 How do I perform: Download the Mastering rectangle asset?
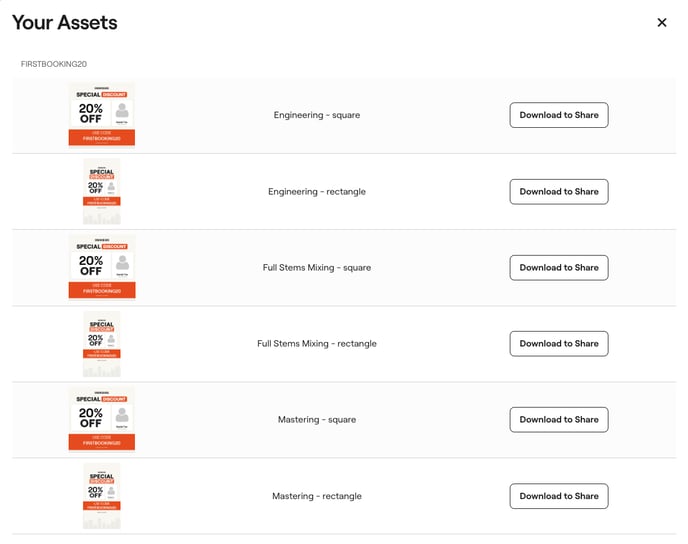tap(558, 495)
